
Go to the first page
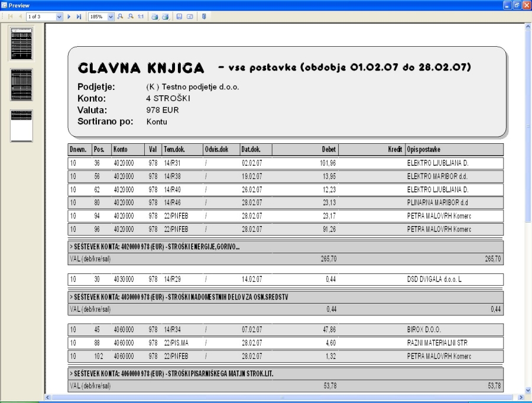click(x=10, y=17)
